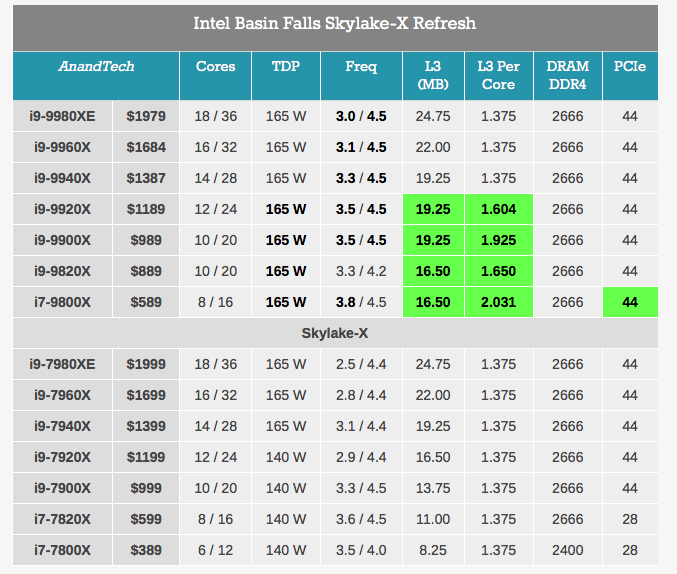Select the $1189 price cell

point(146,209)
